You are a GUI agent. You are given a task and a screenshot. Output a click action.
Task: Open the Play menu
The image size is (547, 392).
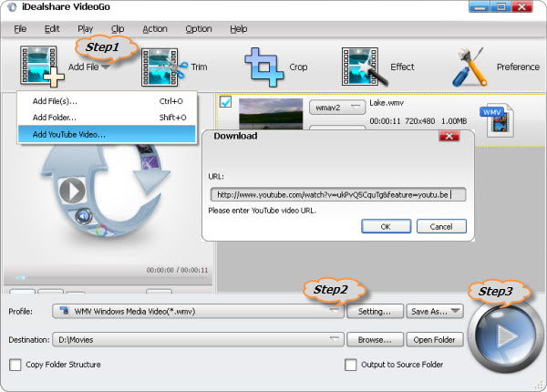[x=85, y=29]
